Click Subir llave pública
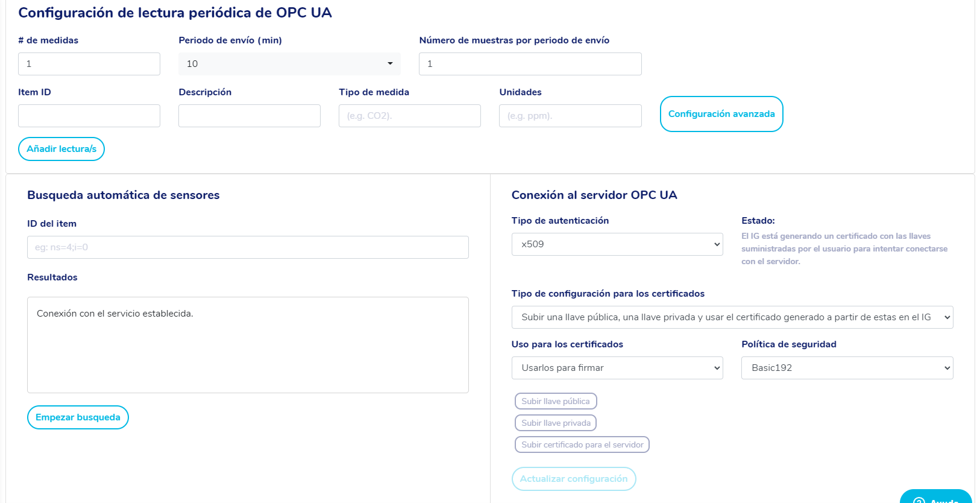This screenshot has width=980, height=503. tap(555, 400)
